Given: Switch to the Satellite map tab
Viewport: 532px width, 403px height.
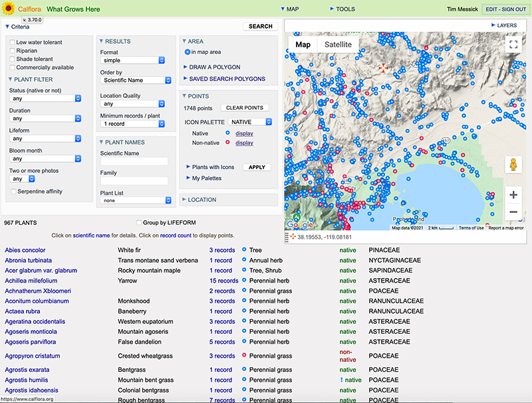Looking at the screenshot, I should (338, 45).
